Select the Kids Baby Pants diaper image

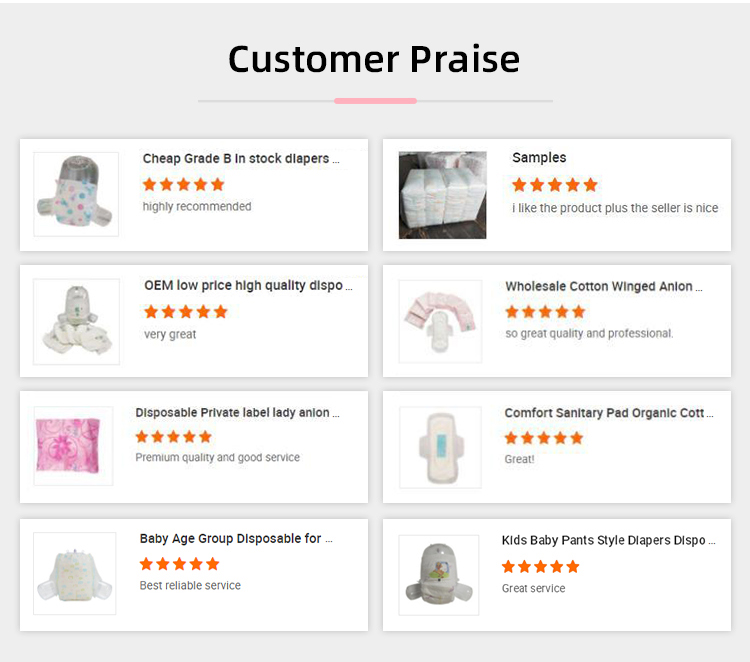pyautogui.click(x=440, y=575)
